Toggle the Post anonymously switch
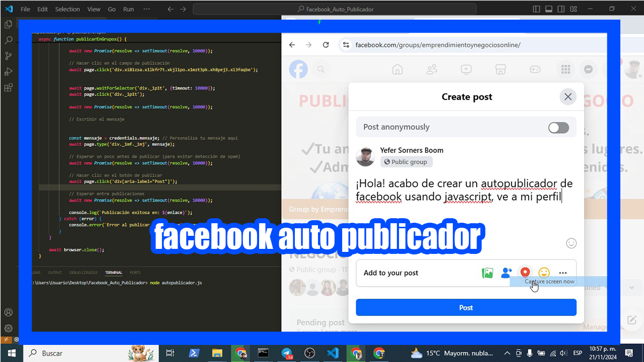The height and width of the screenshot is (362, 644). 558,127
